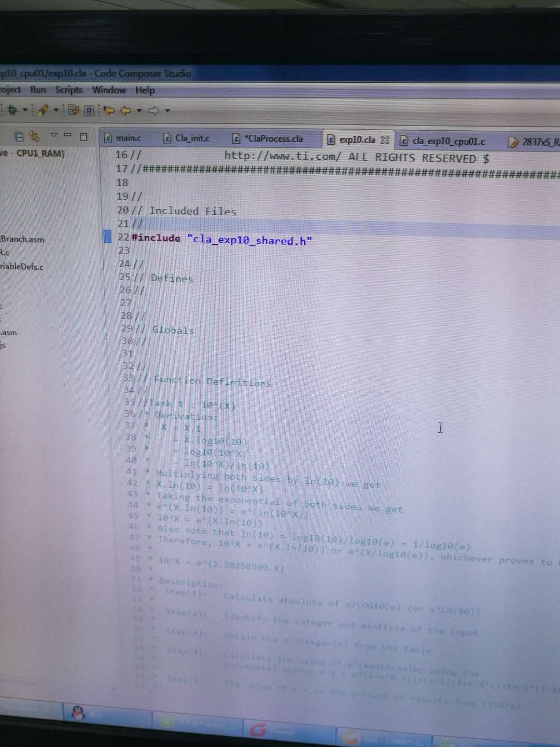Switch to the cla_exp10_cpu01.c editor tab

click(x=442, y=141)
